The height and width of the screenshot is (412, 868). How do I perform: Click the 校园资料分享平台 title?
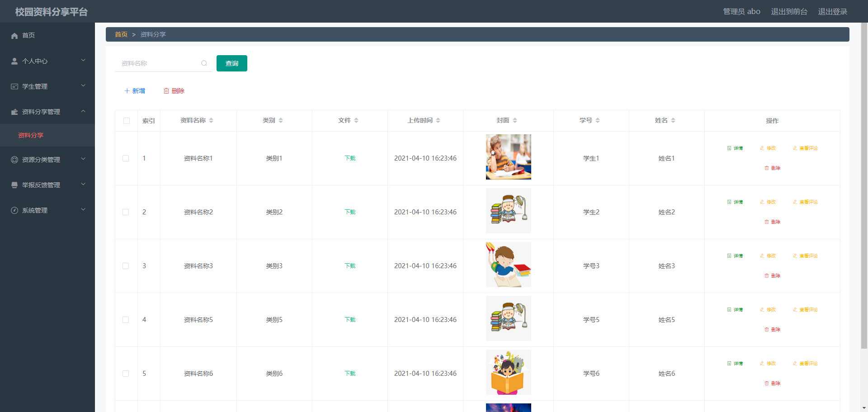[x=52, y=12]
